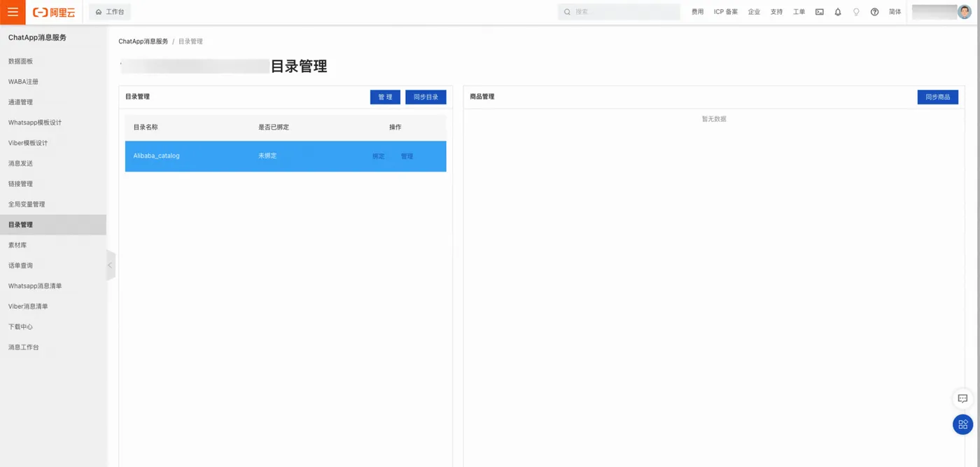
Task: Open the 工单 menu
Action: pos(799,12)
